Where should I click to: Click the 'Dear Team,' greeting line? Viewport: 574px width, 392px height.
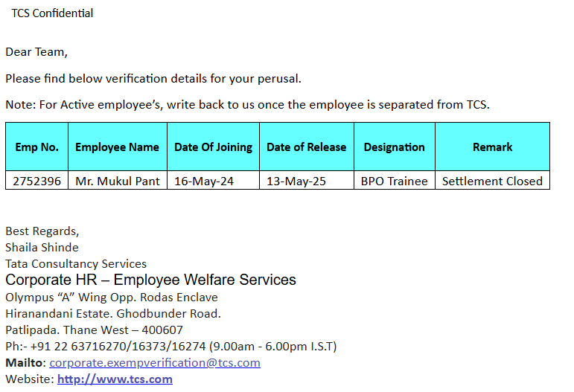point(36,52)
